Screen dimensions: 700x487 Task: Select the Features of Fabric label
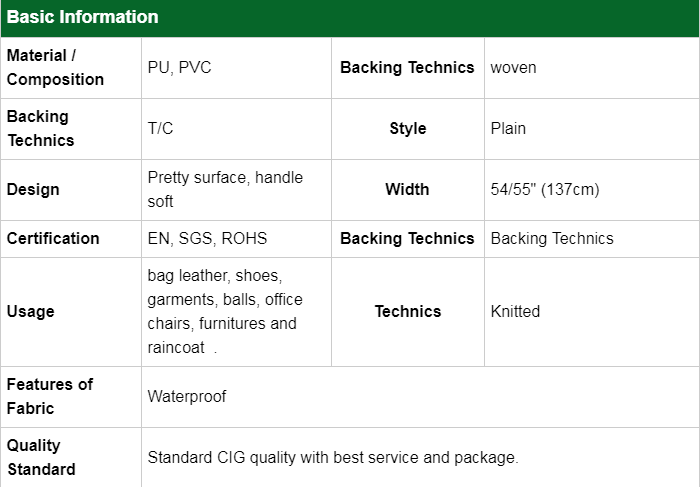(50, 396)
